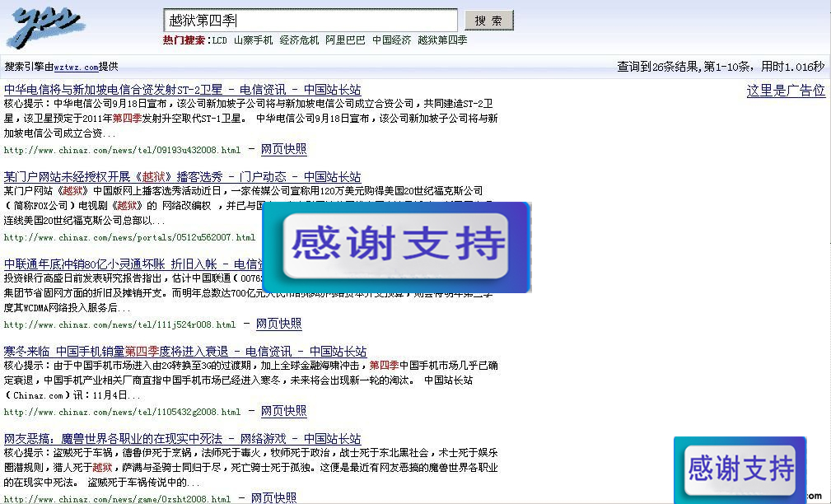Click the 热门搜索 label
Screen dimensions: 831x504
coord(185,40)
